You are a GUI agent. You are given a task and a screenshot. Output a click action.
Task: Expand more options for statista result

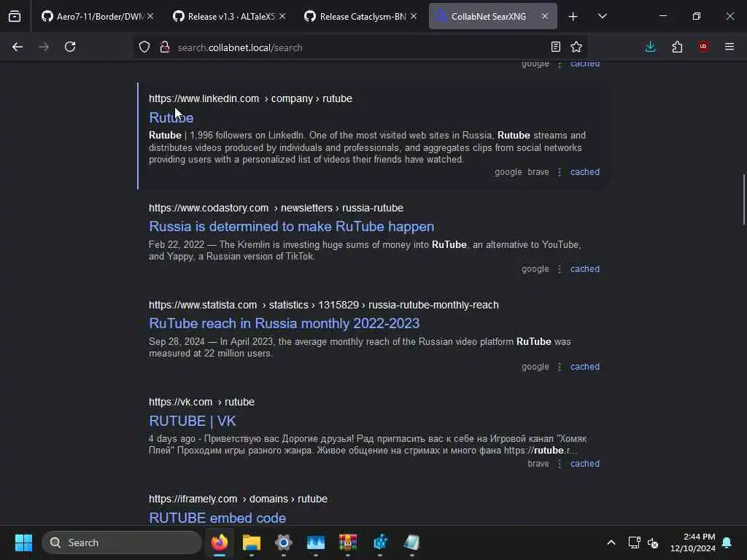point(560,367)
